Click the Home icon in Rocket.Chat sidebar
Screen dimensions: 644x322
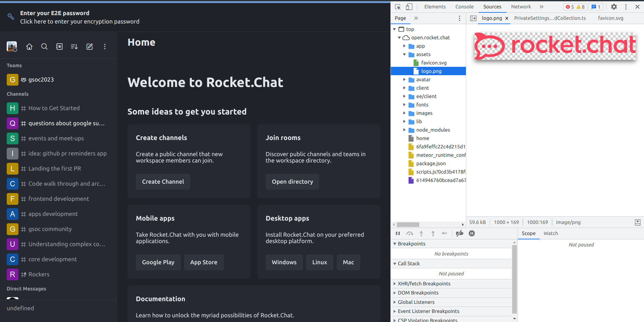pyautogui.click(x=29, y=47)
